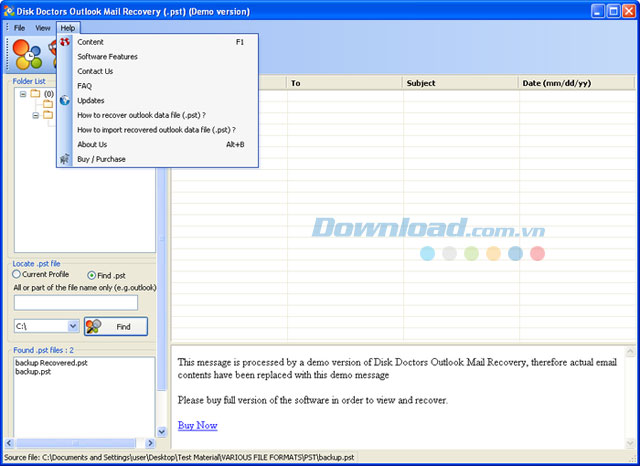Click the Buy Now link
This screenshot has height=466, width=640.
click(x=197, y=425)
